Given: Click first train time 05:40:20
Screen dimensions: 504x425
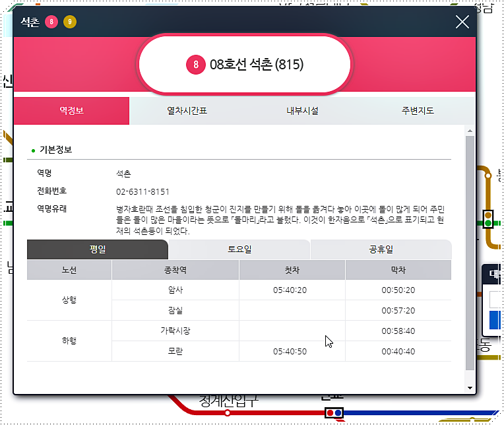Looking at the screenshot, I should (x=290, y=290).
